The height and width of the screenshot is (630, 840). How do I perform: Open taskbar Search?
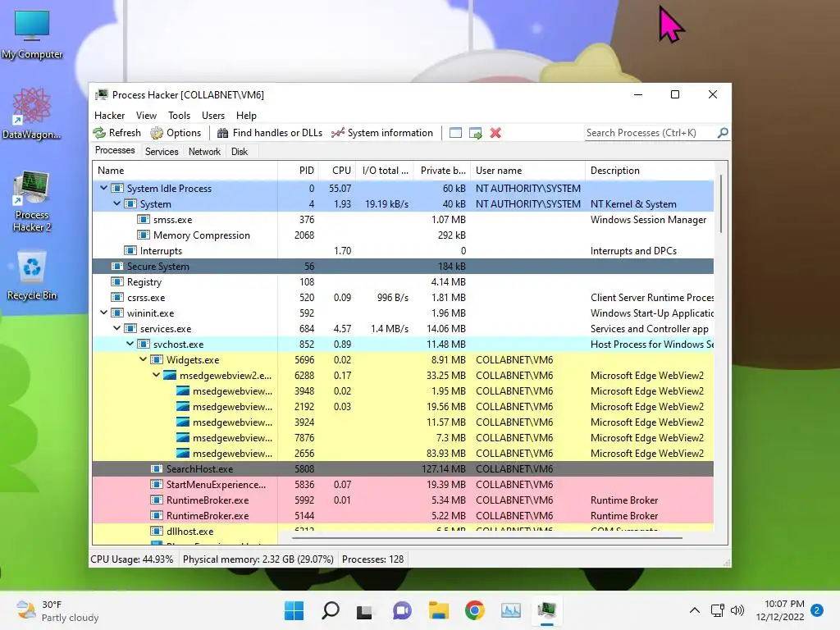pos(330,610)
